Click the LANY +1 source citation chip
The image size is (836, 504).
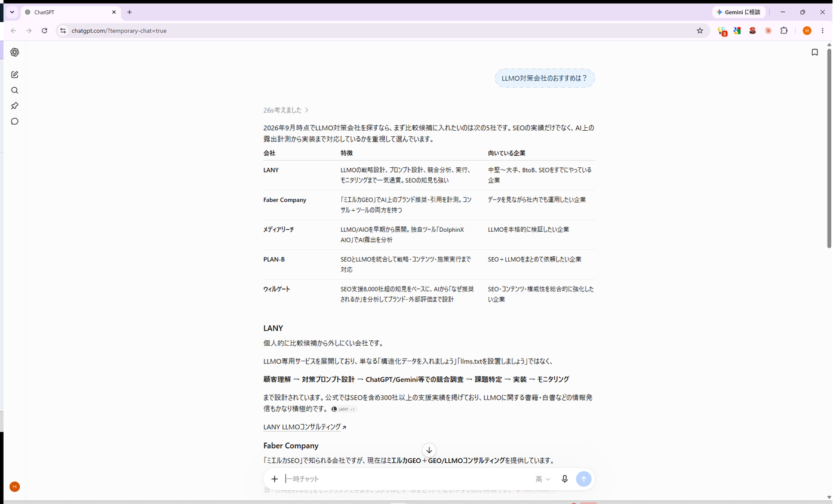[344, 409]
